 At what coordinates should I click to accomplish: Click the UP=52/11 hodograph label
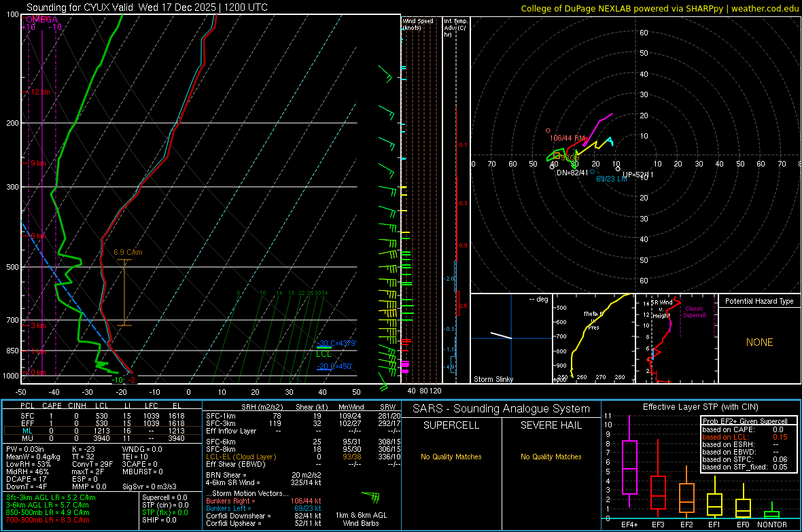(638, 175)
